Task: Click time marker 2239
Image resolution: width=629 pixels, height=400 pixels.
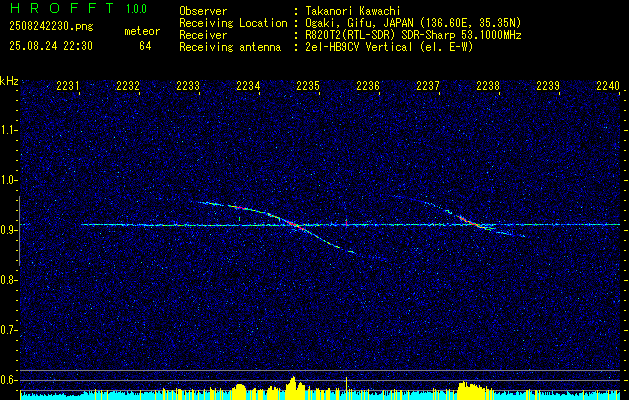Action: tap(548, 86)
